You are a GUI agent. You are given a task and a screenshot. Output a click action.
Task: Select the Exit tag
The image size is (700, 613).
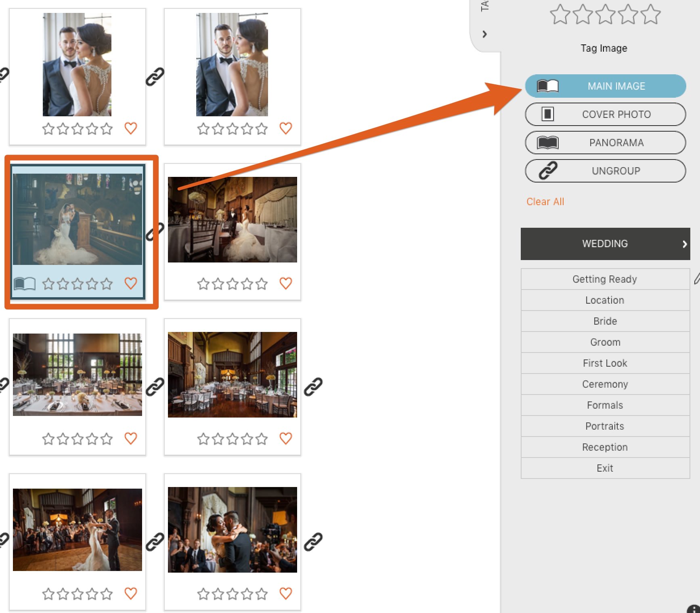605,468
